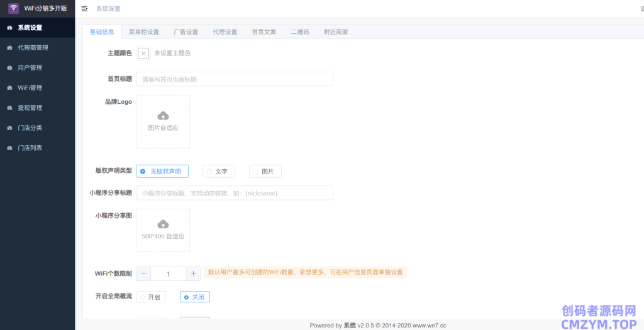Switch to the 菜单栏设置 tab
The height and width of the screenshot is (330, 644).
click(144, 32)
